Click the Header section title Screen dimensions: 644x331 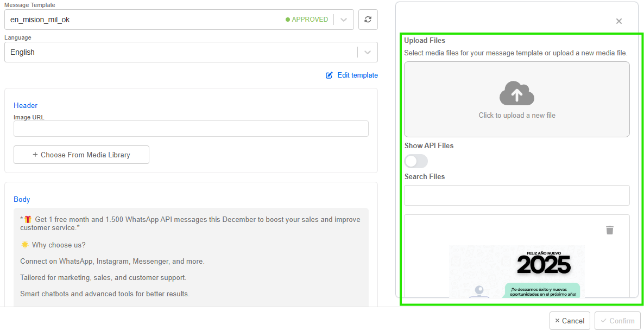(x=26, y=105)
